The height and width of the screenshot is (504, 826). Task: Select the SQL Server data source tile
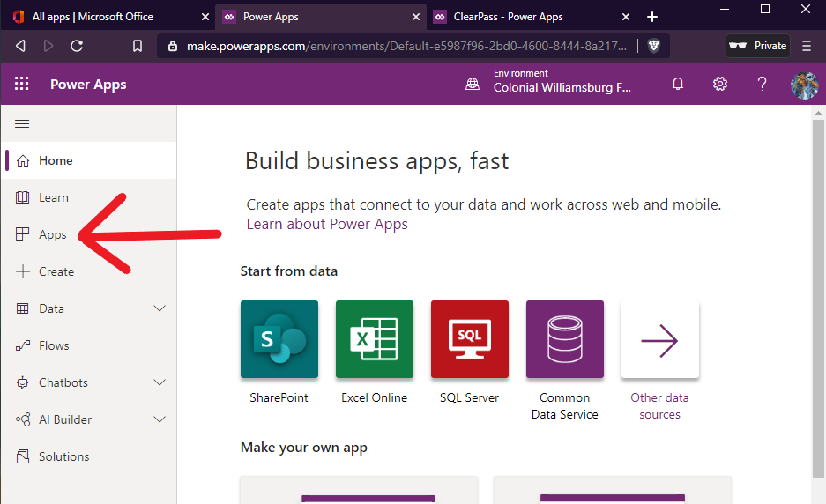coord(470,339)
